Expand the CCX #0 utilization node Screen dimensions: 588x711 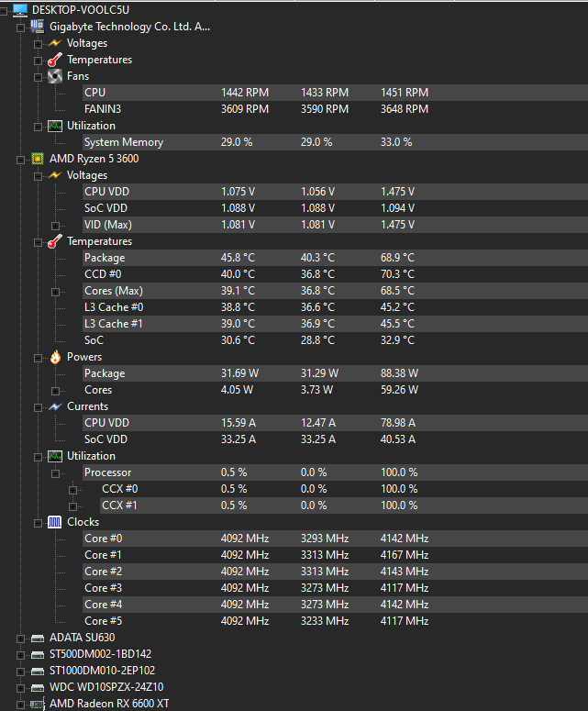pos(72,490)
